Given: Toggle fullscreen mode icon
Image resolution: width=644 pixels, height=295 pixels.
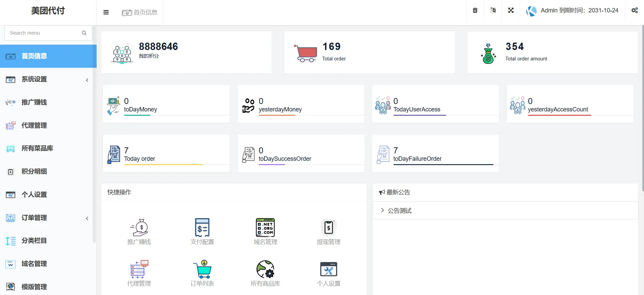Looking at the screenshot, I should (511, 10).
